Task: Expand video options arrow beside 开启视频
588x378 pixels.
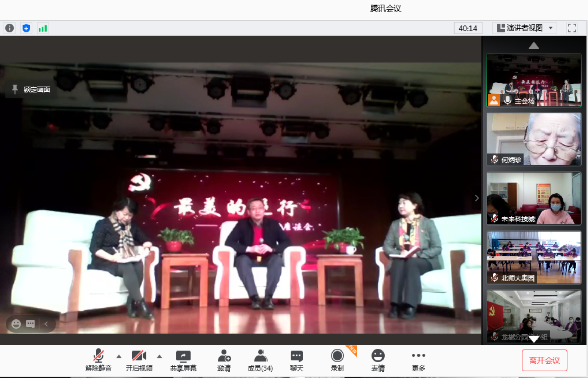Action: [159, 356]
